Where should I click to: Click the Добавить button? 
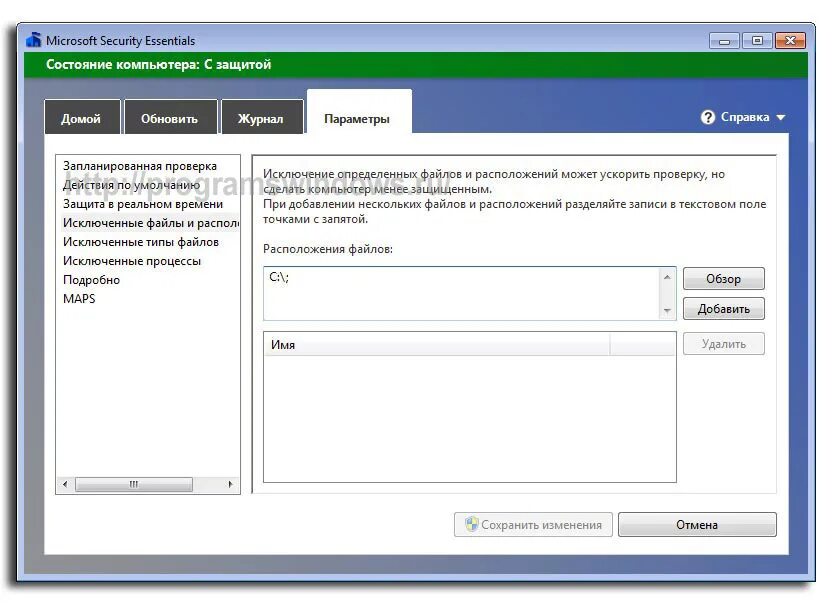(723, 309)
